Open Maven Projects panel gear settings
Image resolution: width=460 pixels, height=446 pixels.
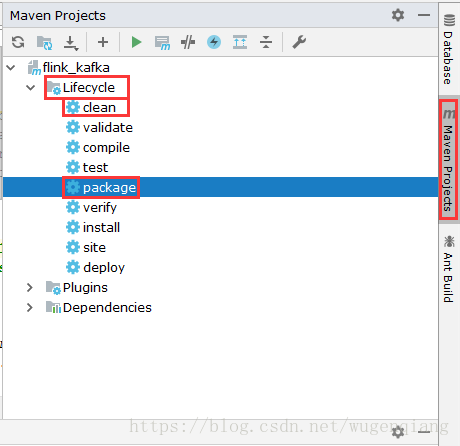click(398, 15)
